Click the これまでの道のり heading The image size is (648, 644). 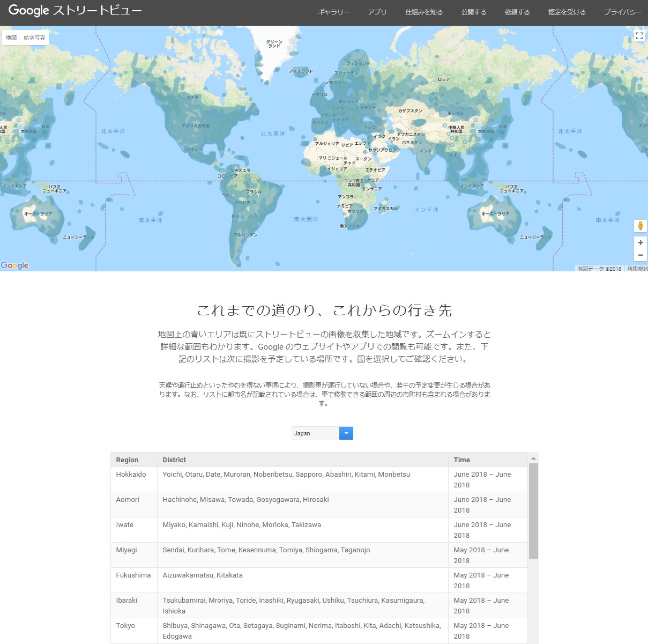tap(324, 310)
